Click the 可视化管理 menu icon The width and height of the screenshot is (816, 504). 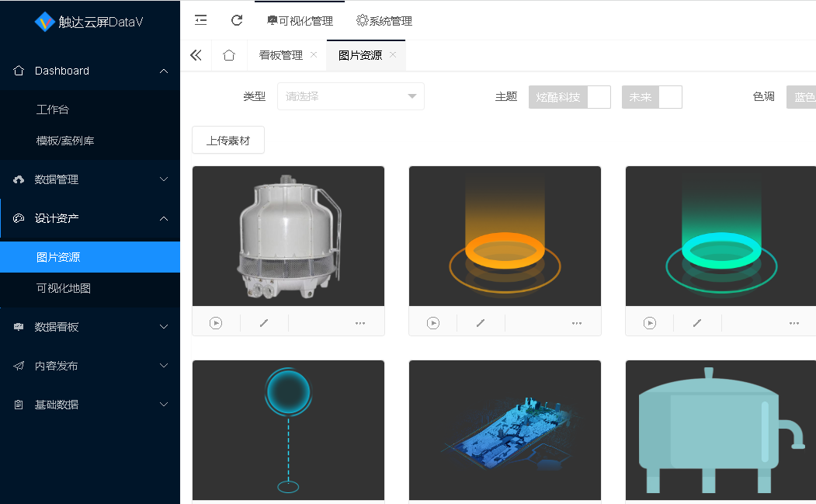tap(273, 20)
